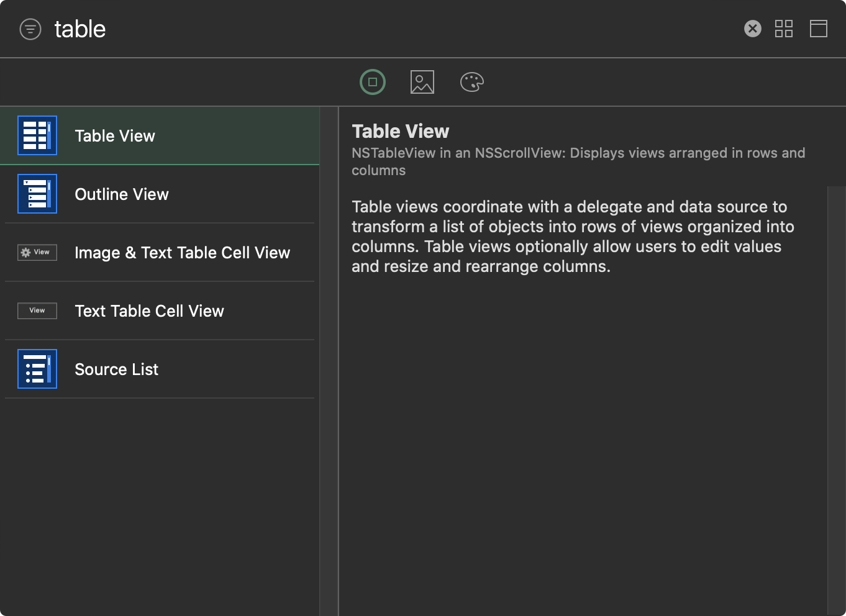Click the Image & Text Table Cell View icon

37,252
